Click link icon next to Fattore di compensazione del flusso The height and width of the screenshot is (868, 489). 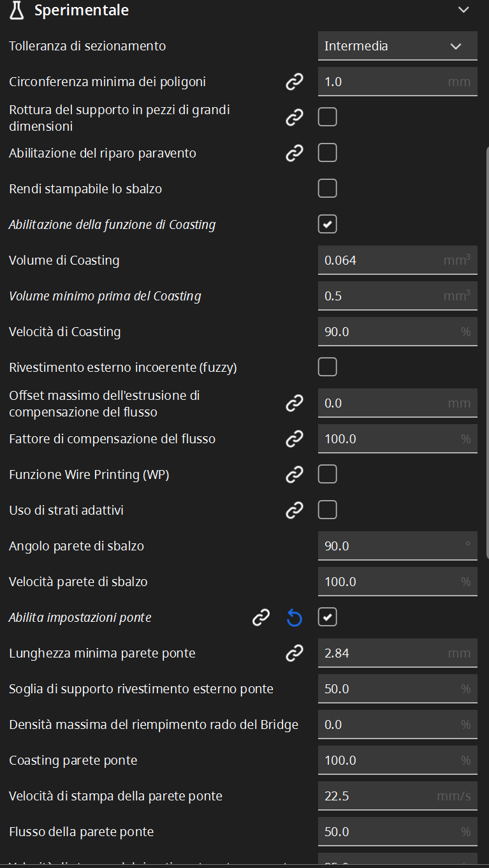coord(294,439)
